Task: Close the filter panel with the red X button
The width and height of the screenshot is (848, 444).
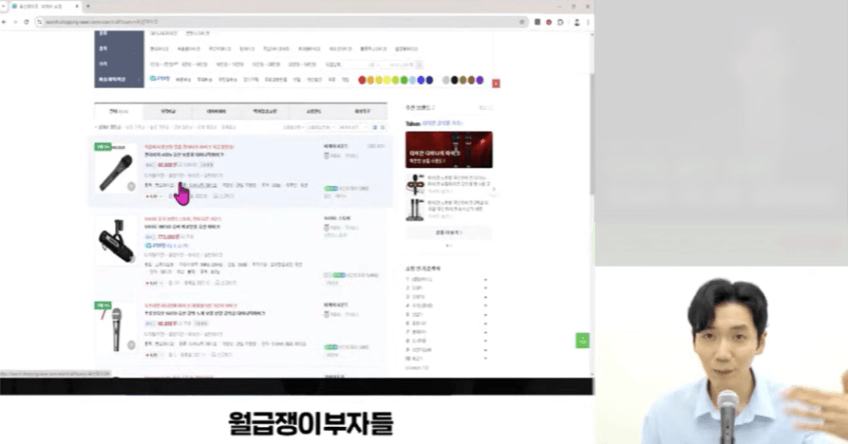Action: click(496, 83)
